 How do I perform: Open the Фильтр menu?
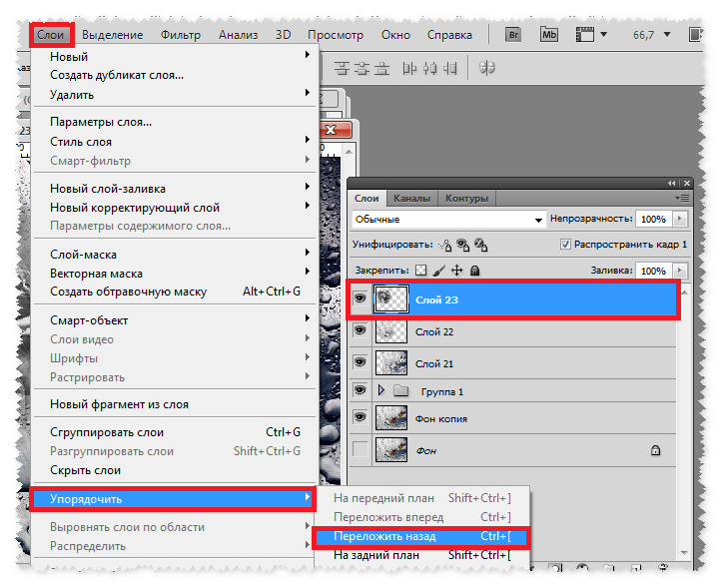(181, 35)
